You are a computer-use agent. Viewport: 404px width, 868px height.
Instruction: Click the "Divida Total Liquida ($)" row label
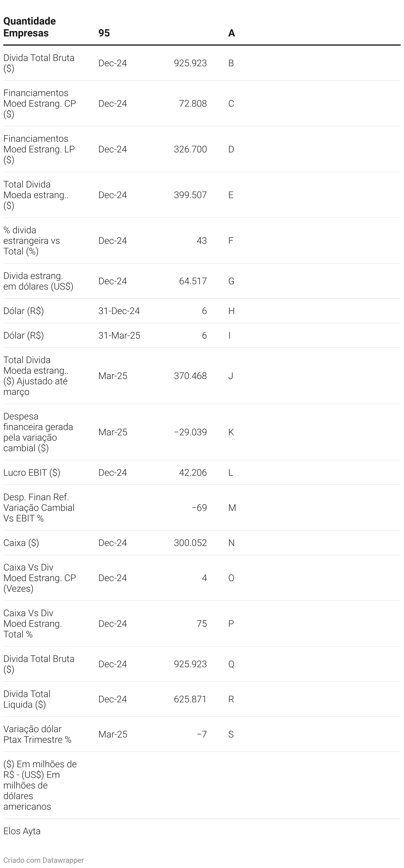(27, 699)
